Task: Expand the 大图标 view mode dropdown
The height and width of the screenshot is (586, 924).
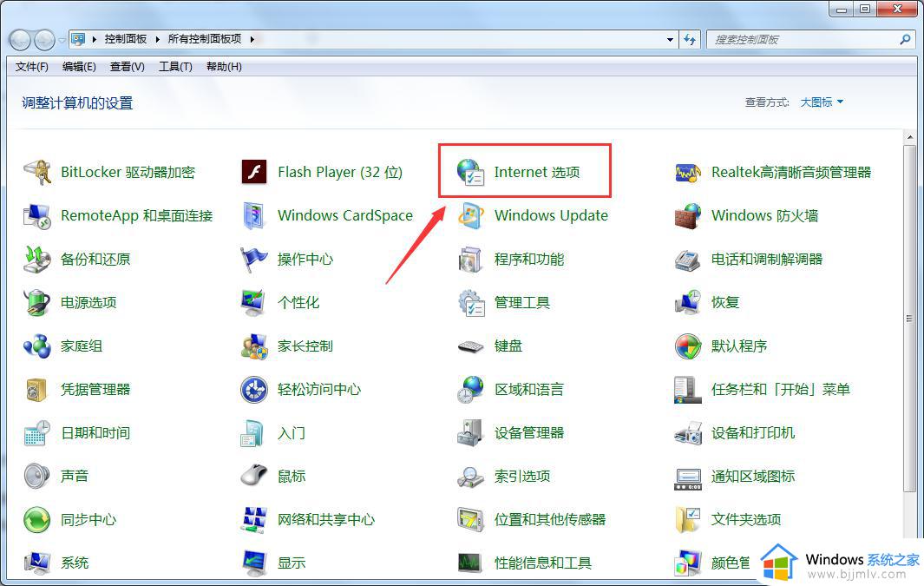Action: point(822,102)
